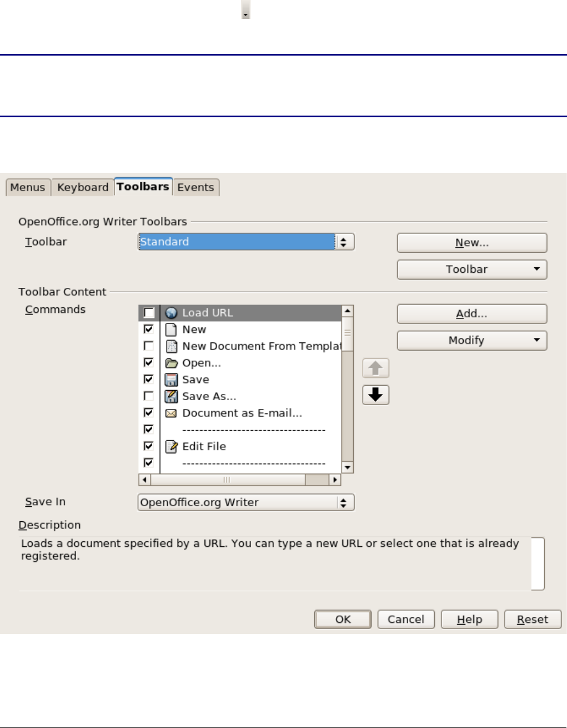567x728 pixels.
Task: Click the Open folder icon
Action: tap(171, 363)
